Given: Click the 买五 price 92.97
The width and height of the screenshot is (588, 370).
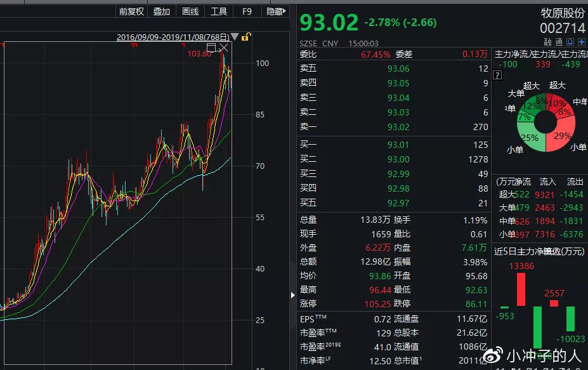Looking at the screenshot, I should (x=398, y=203).
